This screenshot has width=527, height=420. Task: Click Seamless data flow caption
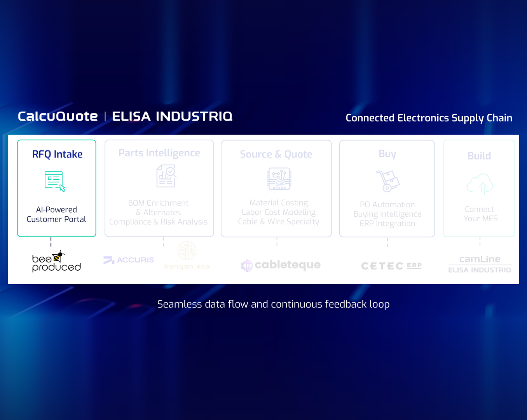[x=273, y=304]
